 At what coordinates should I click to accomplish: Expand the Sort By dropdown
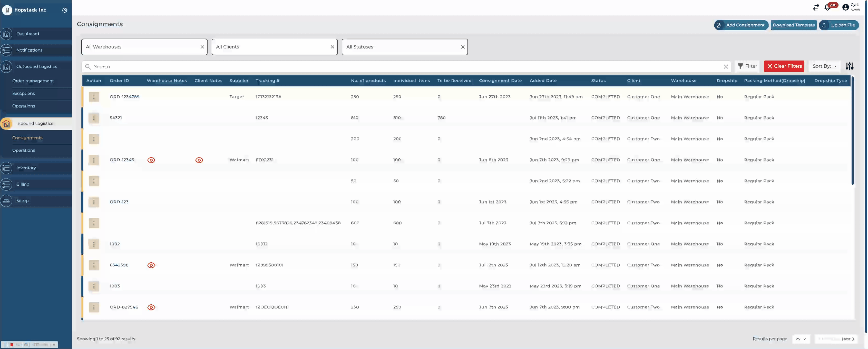tap(824, 66)
